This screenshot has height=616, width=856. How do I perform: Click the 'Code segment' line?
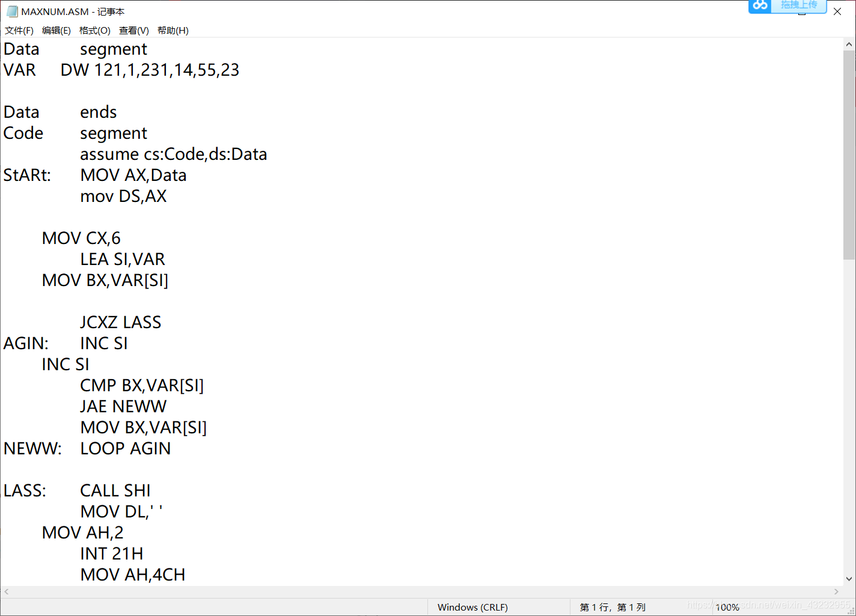point(75,133)
